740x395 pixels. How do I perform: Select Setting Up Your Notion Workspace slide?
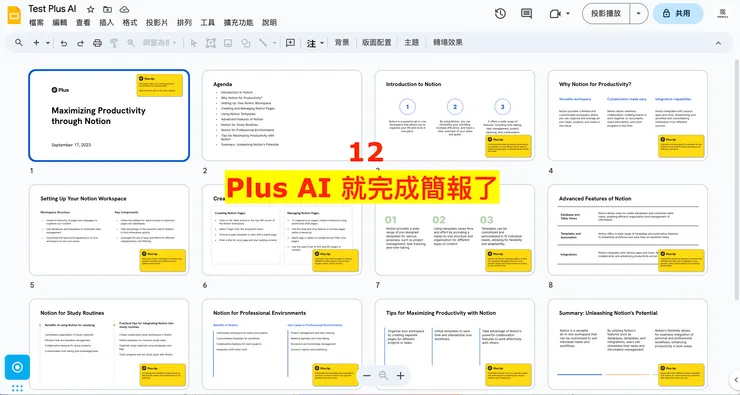(109, 230)
